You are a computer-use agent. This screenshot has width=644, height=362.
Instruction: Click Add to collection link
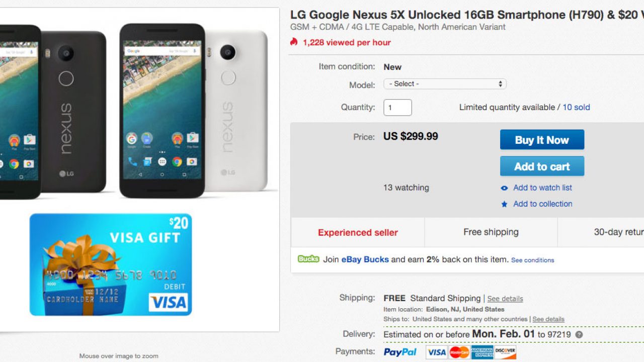tap(542, 204)
